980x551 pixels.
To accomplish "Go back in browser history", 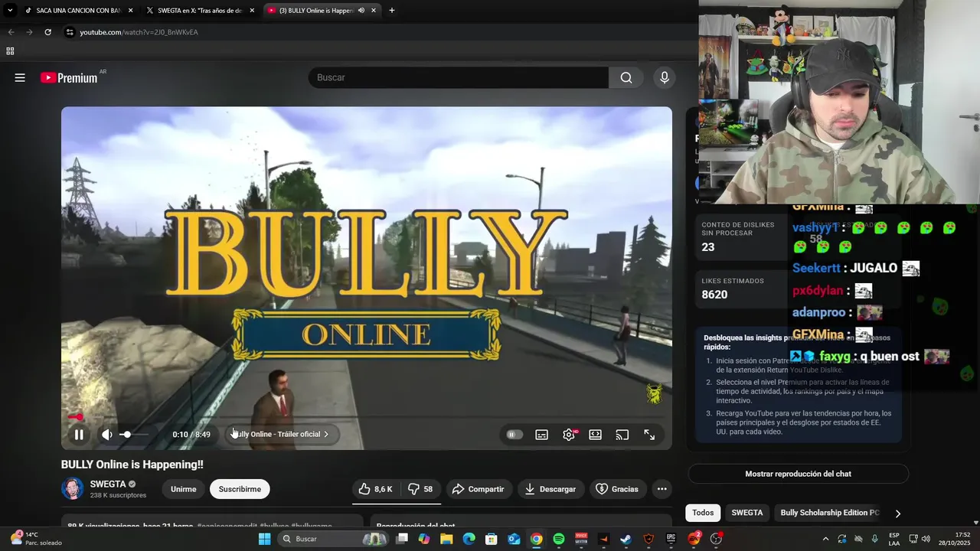I will coord(11,32).
